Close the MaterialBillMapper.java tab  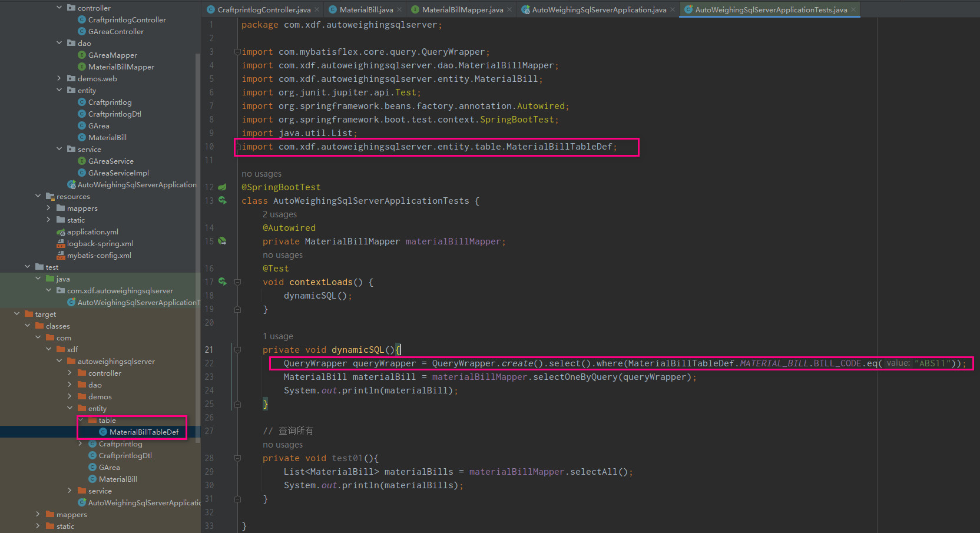[x=509, y=10]
